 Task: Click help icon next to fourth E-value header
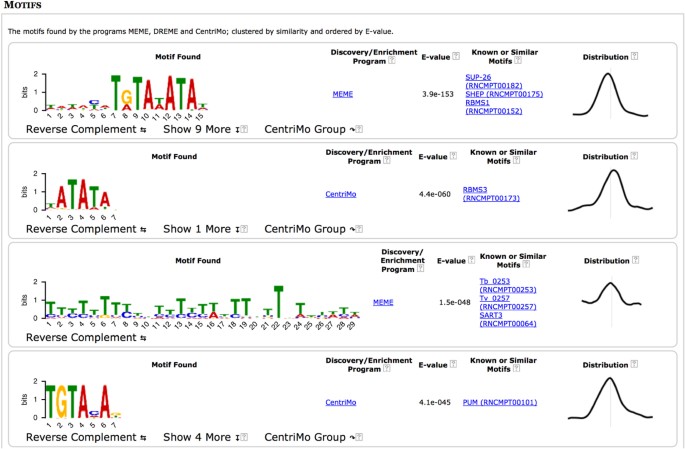(453, 364)
